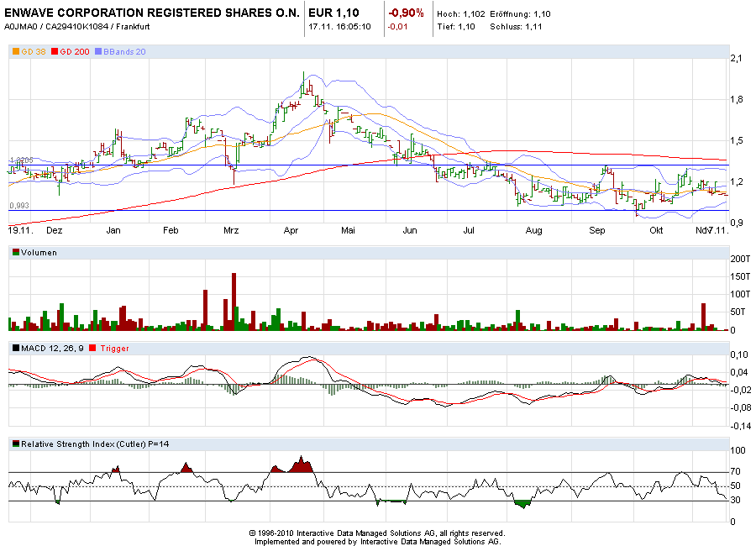Select the black MACD 12, 26, 9 legend square
The width and height of the screenshot is (756, 546).
[16, 348]
